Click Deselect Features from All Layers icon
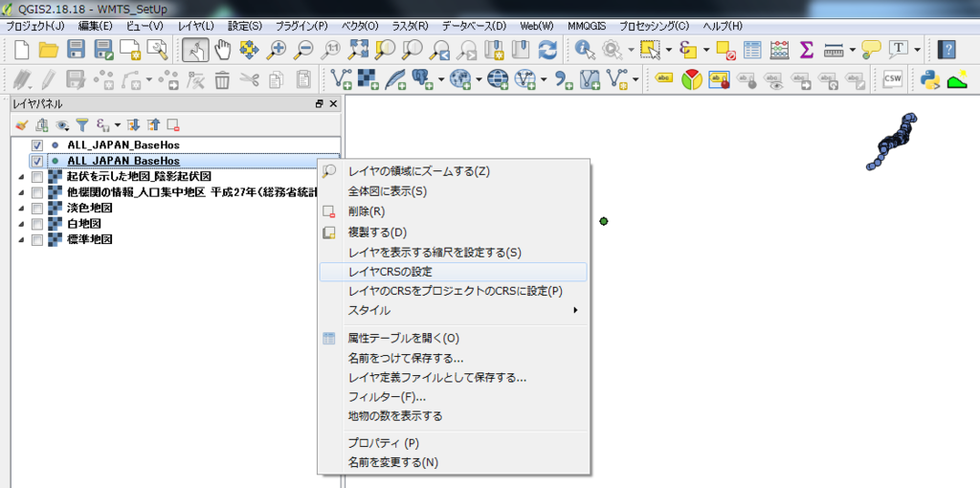 click(x=725, y=50)
